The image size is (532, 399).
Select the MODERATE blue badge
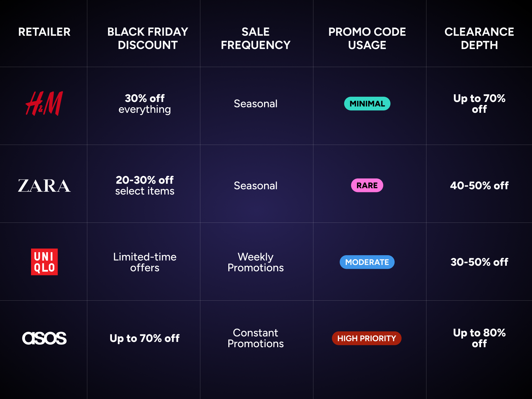pyautogui.click(x=367, y=262)
